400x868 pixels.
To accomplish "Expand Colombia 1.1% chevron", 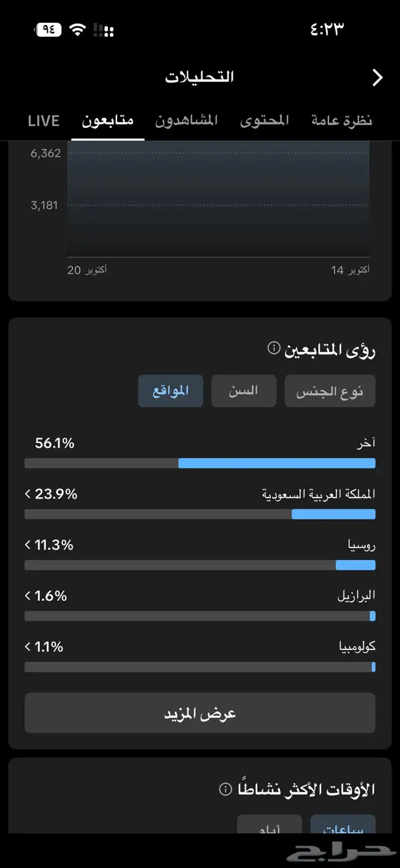I will tap(27, 647).
